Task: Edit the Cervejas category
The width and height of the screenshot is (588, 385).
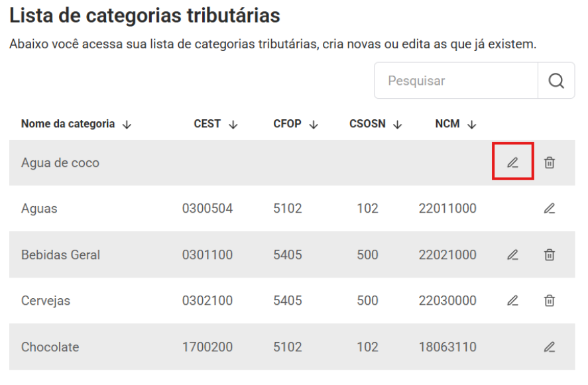Action: (512, 301)
